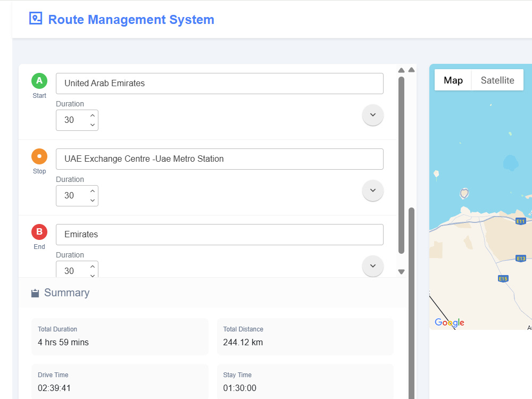Viewport: 532px width, 399px height.
Task: Select the Map tab
Action: tap(453, 80)
